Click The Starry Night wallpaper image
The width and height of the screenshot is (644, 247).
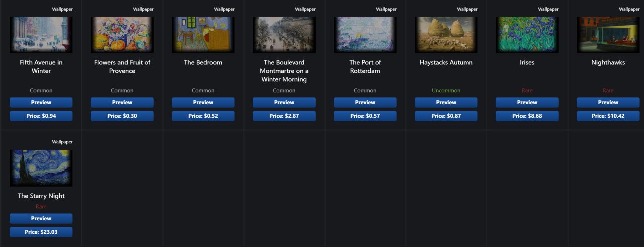tap(41, 168)
